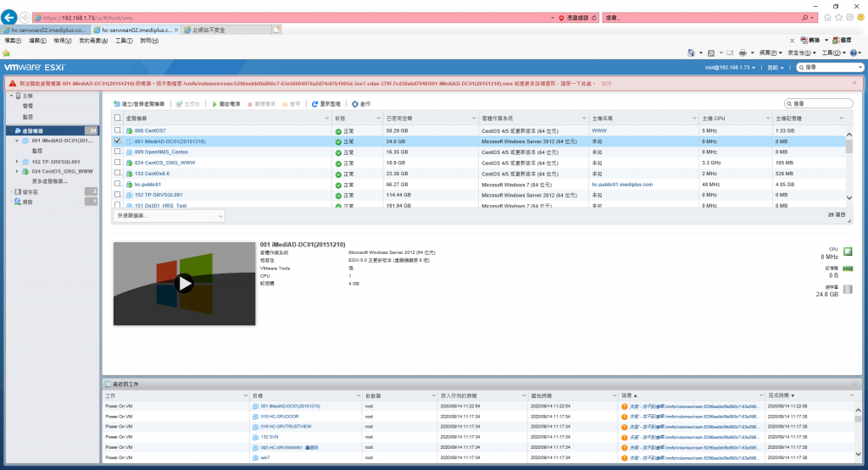Image resolution: width=868 pixels, height=470 pixels.
Task: Open the 006 CentOS7 VM link
Action: coord(150,131)
